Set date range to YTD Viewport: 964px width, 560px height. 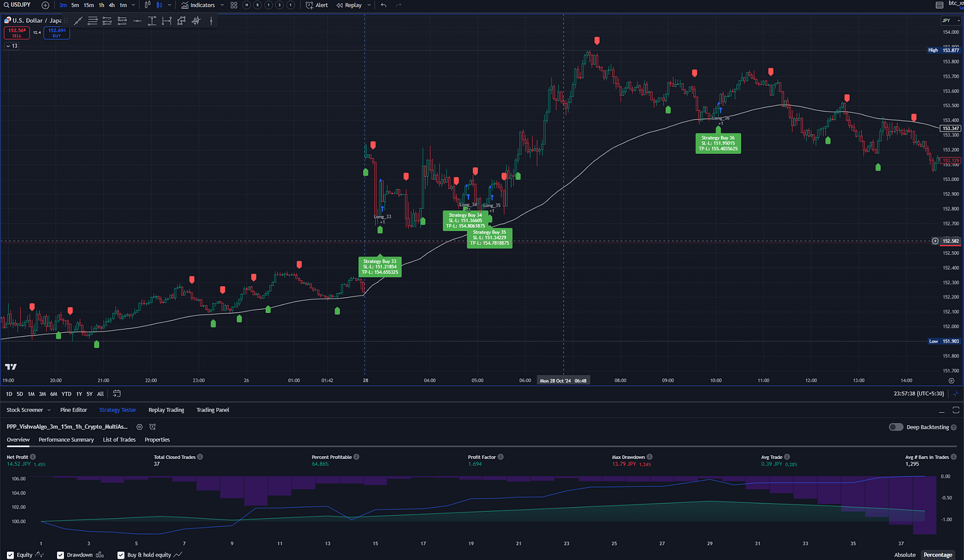click(x=66, y=394)
